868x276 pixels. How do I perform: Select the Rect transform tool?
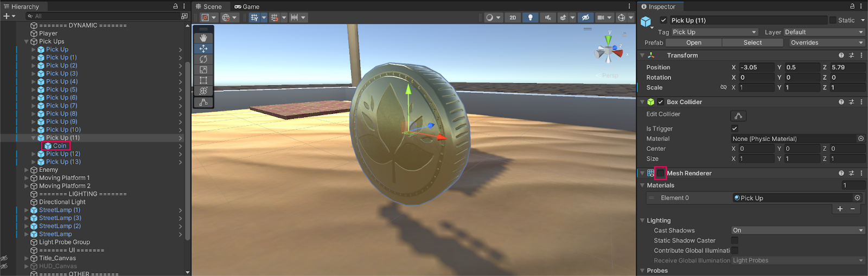(203, 80)
